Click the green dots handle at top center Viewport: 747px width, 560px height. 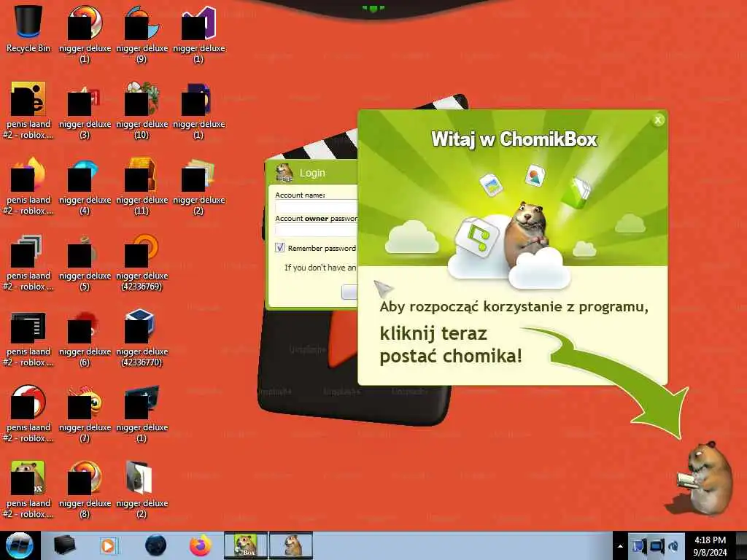373,8
